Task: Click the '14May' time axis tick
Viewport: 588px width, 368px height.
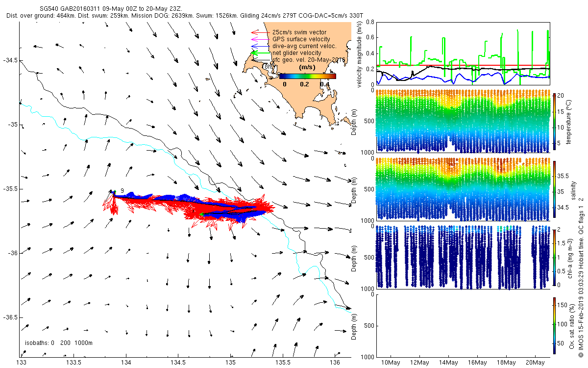Action: pos(448,363)
